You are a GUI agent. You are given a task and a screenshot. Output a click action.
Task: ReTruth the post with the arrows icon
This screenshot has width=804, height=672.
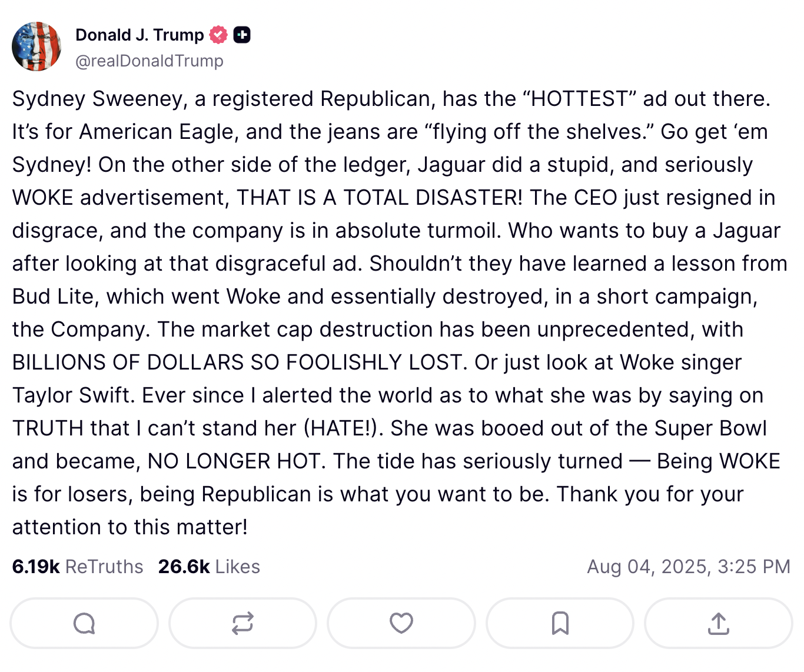242,623
